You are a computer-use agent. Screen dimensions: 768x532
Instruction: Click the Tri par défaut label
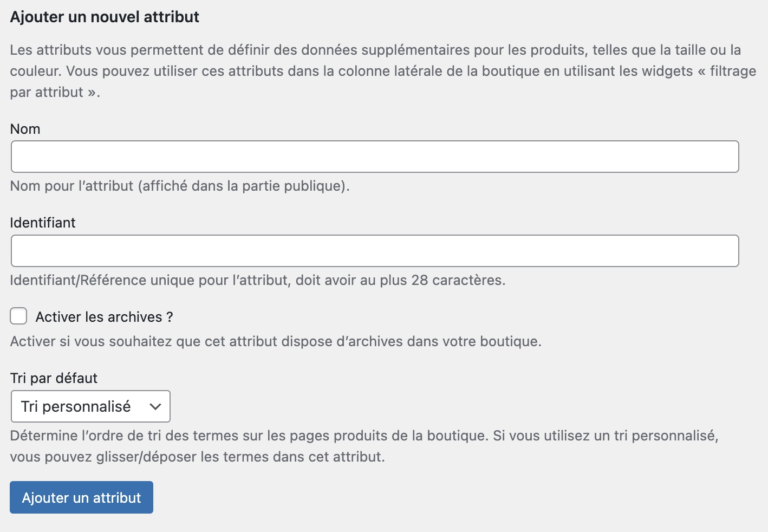[x=54, y=378]
